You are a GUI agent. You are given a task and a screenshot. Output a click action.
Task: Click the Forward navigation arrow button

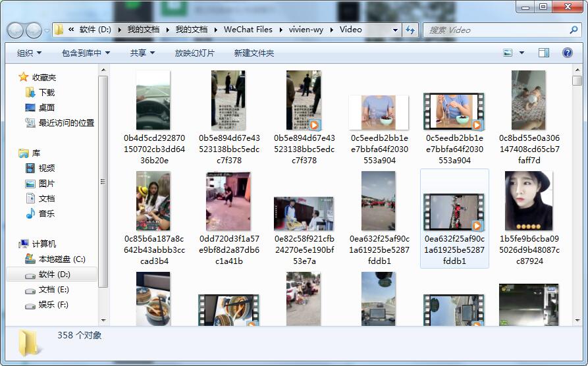pyautogui.click(x=34, y=30)
